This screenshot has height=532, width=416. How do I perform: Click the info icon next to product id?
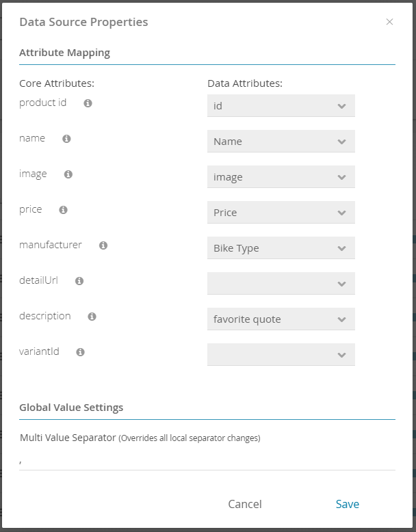[88, 103]
